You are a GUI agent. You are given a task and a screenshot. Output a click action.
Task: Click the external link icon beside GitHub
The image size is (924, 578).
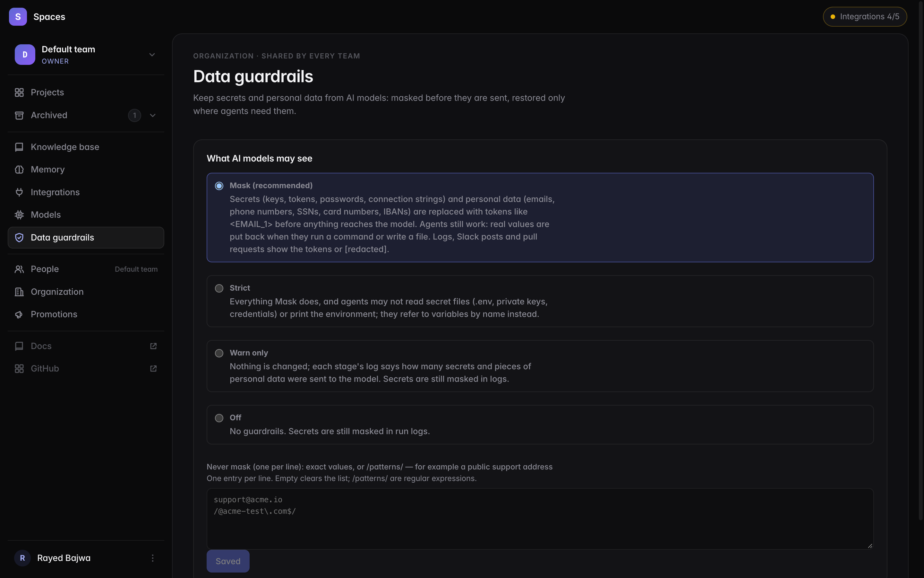(x=153, y=369)
